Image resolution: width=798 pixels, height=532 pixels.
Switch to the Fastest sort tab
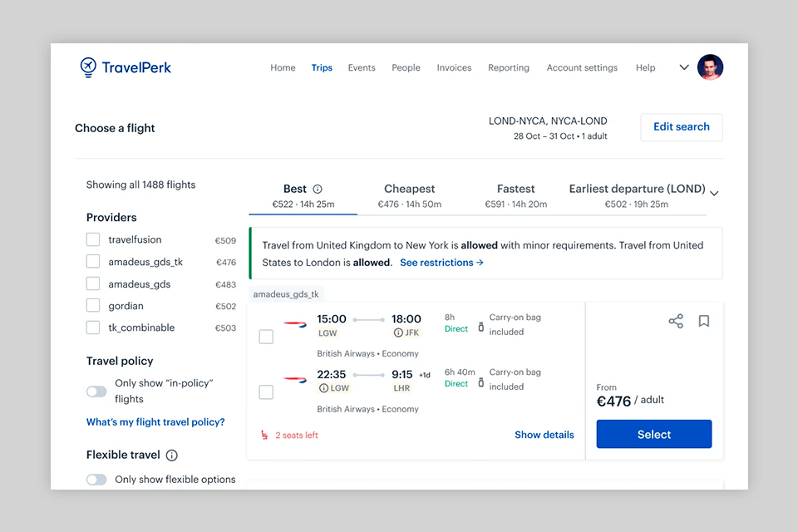(516, 196)
